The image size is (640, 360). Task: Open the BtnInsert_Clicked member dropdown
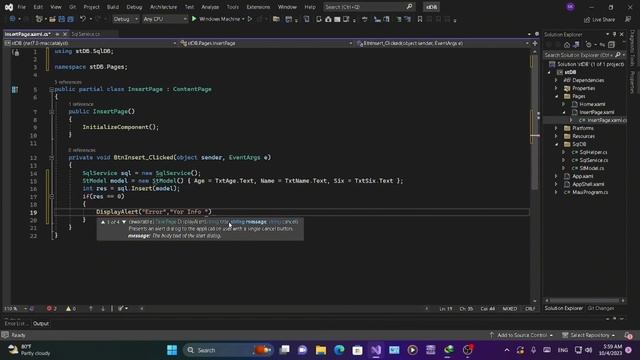(442, 43)
